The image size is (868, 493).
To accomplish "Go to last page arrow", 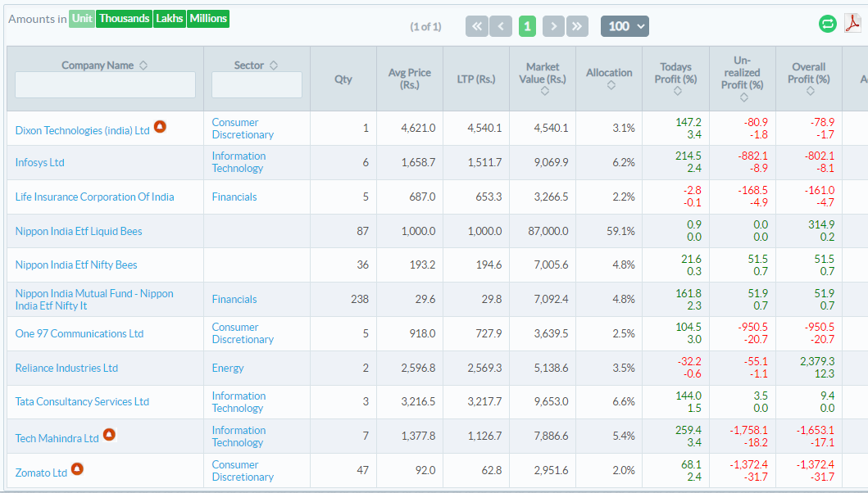I will (577, 26).
